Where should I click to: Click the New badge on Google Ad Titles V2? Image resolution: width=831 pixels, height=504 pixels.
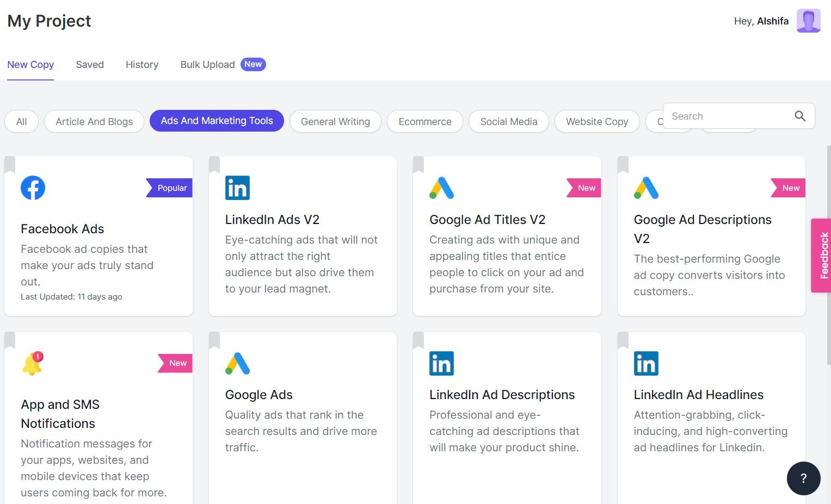tap(584, 188)
